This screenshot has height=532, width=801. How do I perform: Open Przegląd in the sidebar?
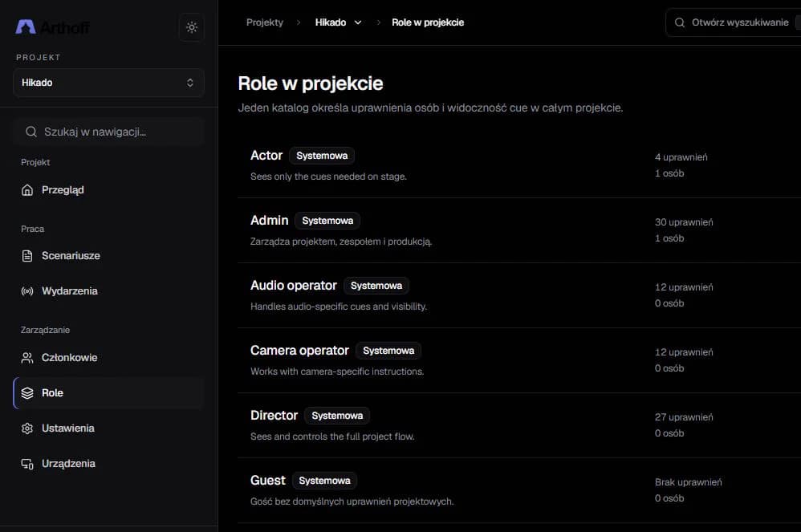coord(109,190)
